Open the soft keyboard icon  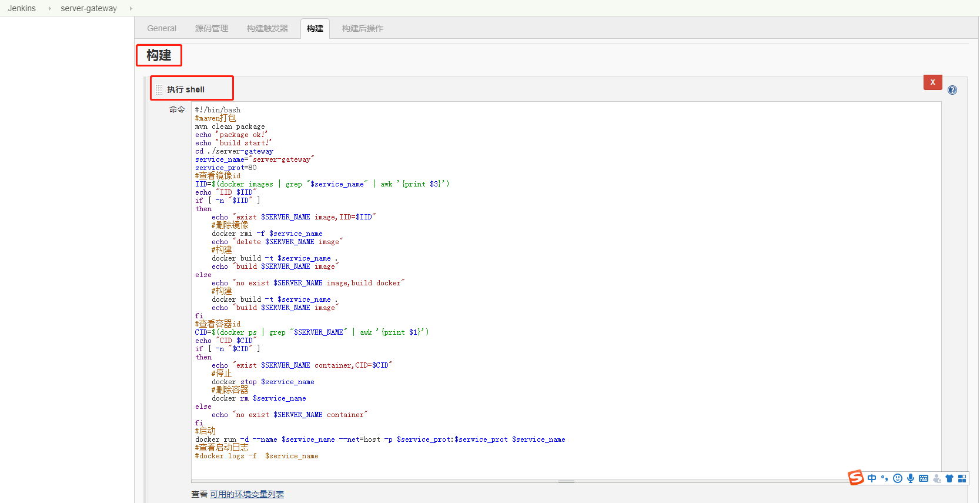(x=924, y=478)
